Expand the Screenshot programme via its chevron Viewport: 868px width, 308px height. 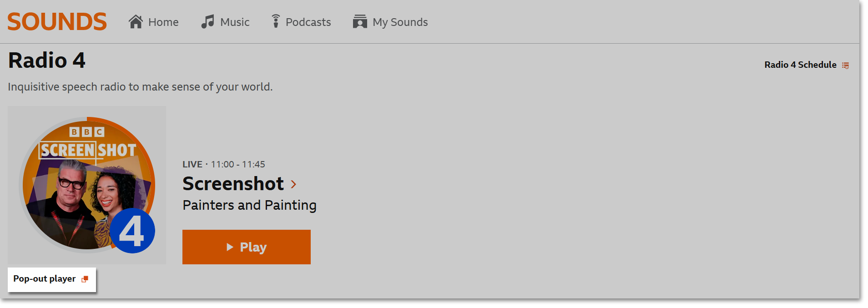[x=294, y=184]
